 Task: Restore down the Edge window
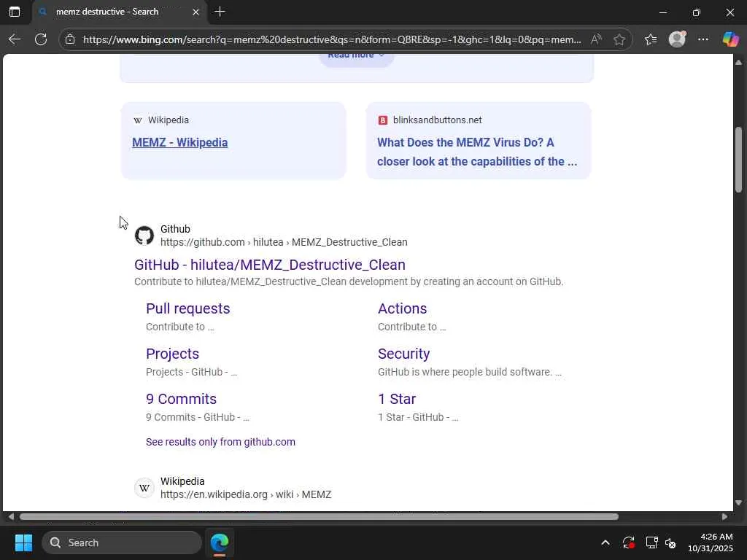tap(696, 12)
